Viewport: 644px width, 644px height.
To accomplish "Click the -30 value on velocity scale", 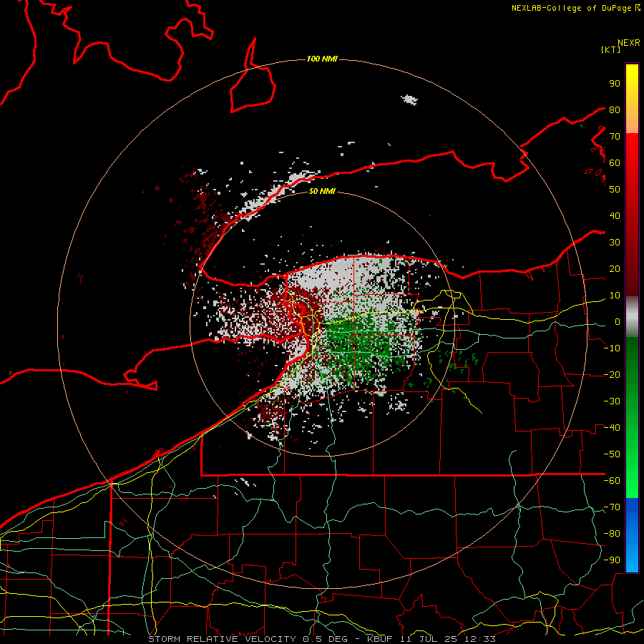I will click(612, 401).
